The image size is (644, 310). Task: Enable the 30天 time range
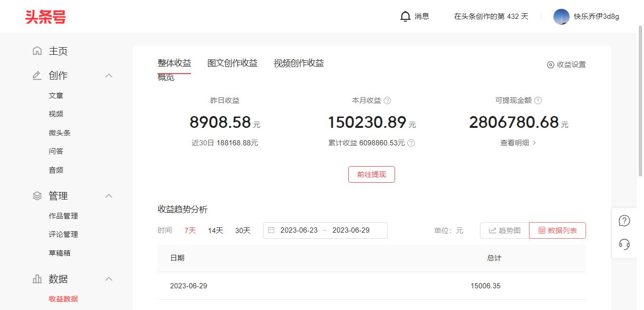coord(242,230)
